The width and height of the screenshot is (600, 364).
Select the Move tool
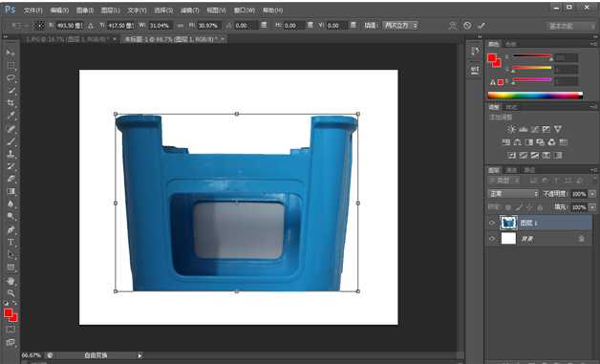pos(11,53)
